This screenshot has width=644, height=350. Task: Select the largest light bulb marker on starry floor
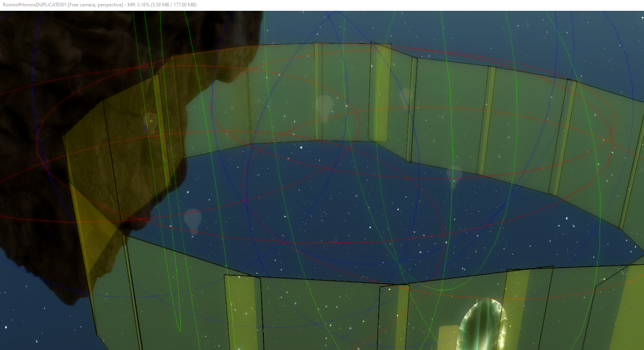[193, 221]
